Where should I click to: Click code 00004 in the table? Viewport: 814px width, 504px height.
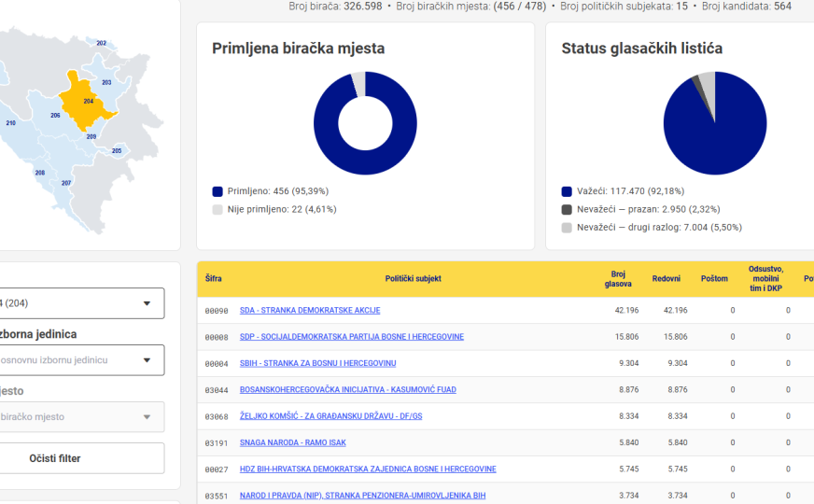pyautogui.click(x=217, y=364)
